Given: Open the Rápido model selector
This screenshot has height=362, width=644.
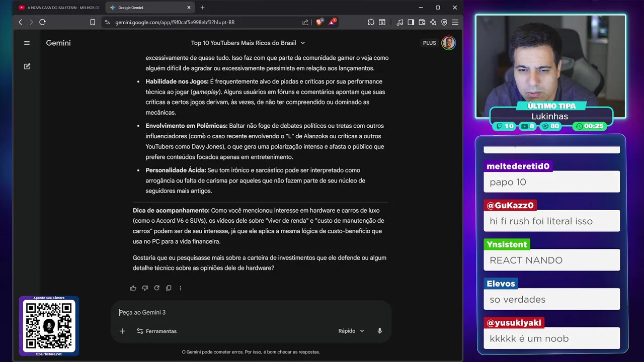Looking at the screenshot, I should point(351,331).
